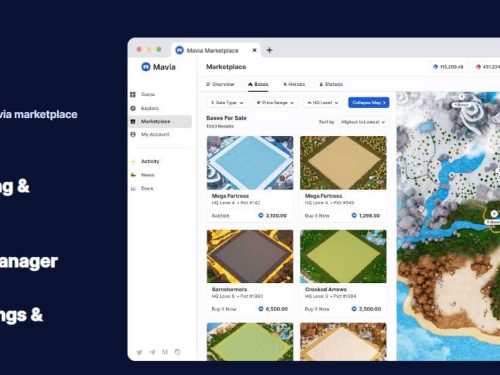This screenshot has width=500, height=375.
Task: Open the HQ Level filter dropdown
Action: [x=323, y=103]
